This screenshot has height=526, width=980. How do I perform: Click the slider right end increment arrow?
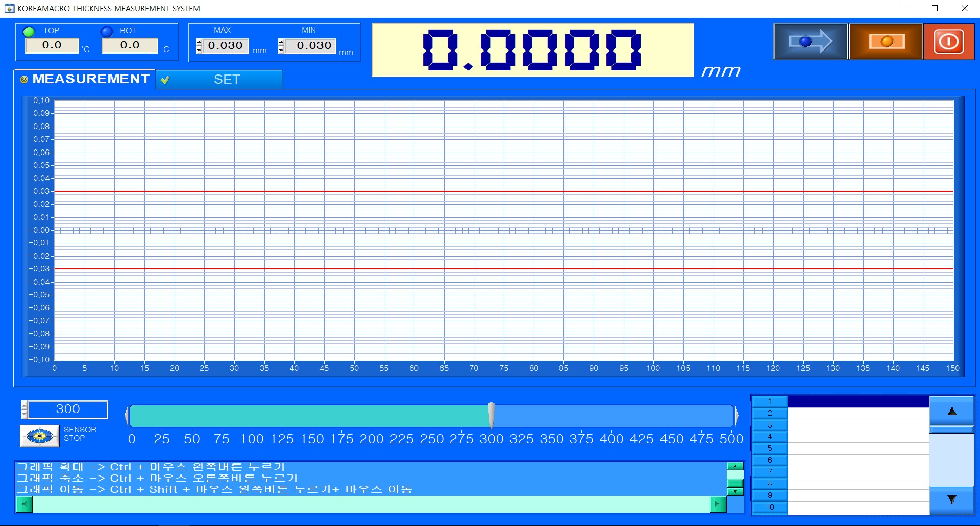[x=737, y=416]
